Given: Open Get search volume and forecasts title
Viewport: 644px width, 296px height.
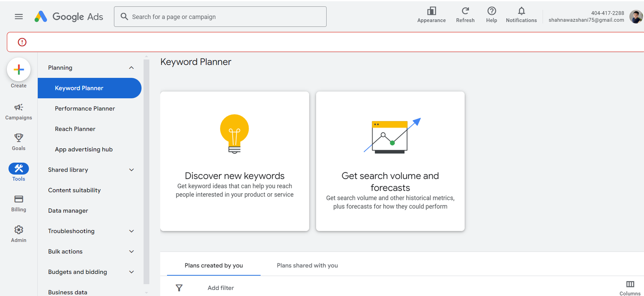Looking at the screenshot, I should (x=390, y=182).
